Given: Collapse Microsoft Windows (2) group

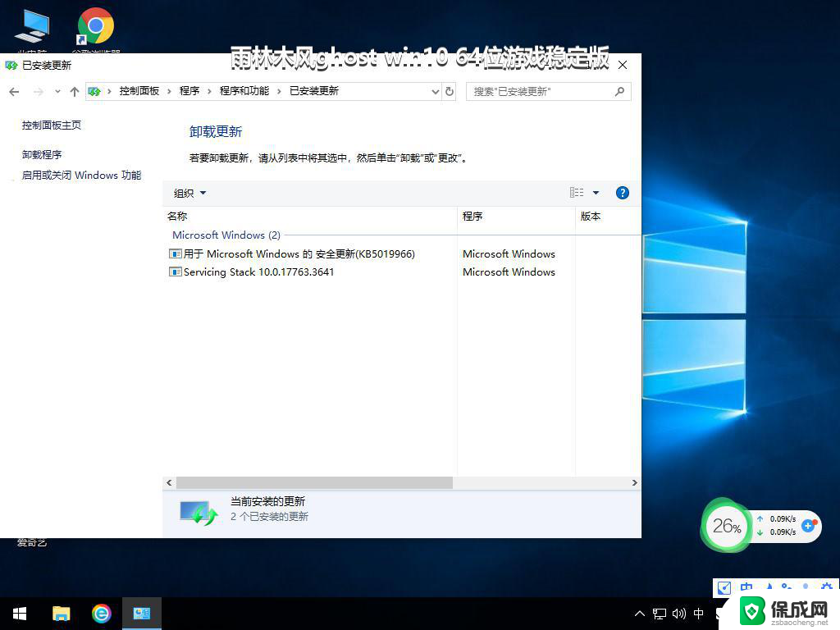Looking at the screenshot, I should tap(226, 235).
